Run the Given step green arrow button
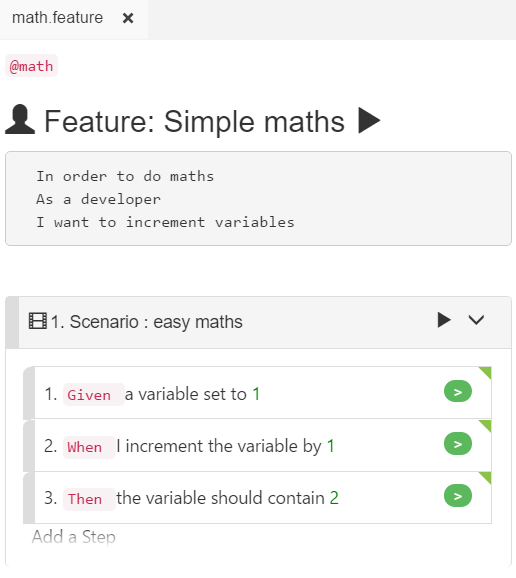The width and height of the screenshot is (516, 578). (x=458, y=391)
